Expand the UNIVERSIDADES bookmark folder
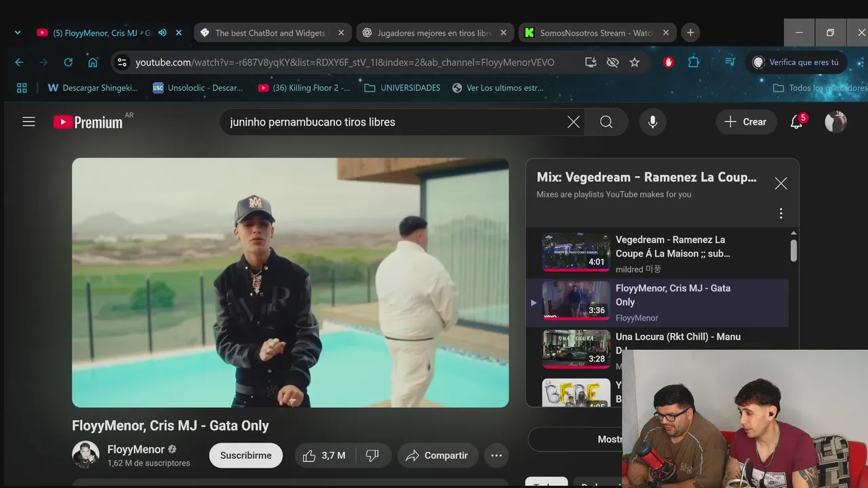This screenshot has width=868, height=488. pyautogui.click(x=402, y=88)
